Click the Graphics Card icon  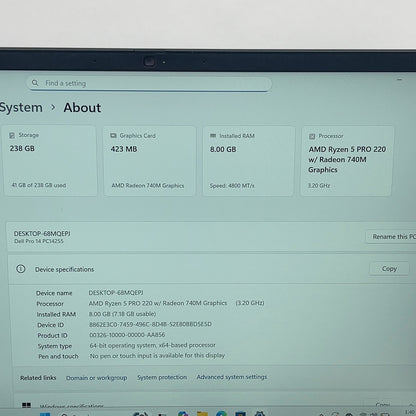pos(113,136)
